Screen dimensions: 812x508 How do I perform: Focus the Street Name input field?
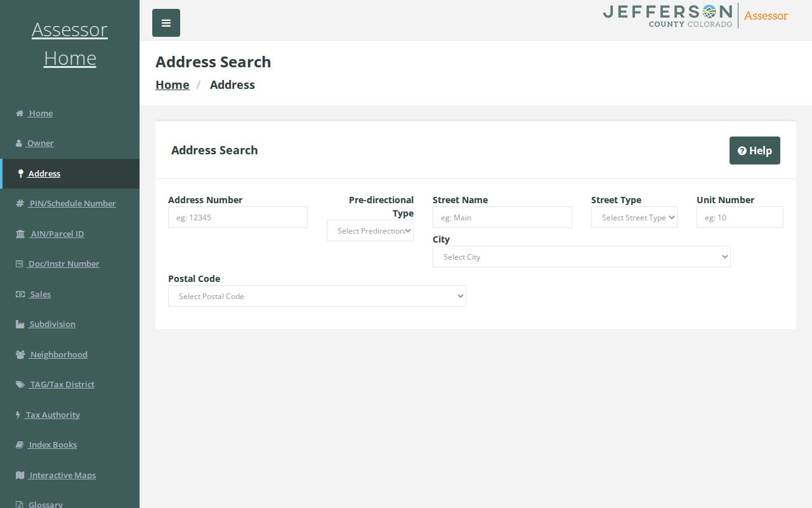tap(502, 217)
